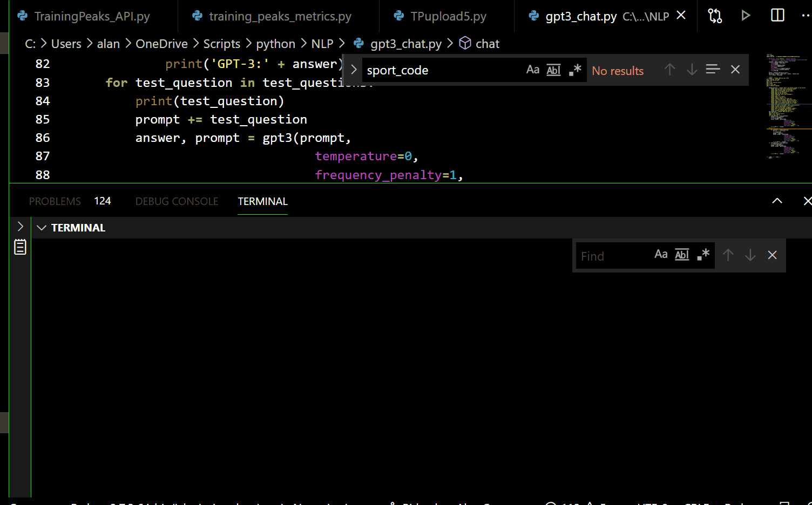Select the TERMINAL panel tab
Screen dimensions: 812x505
[x=262, y=201]
